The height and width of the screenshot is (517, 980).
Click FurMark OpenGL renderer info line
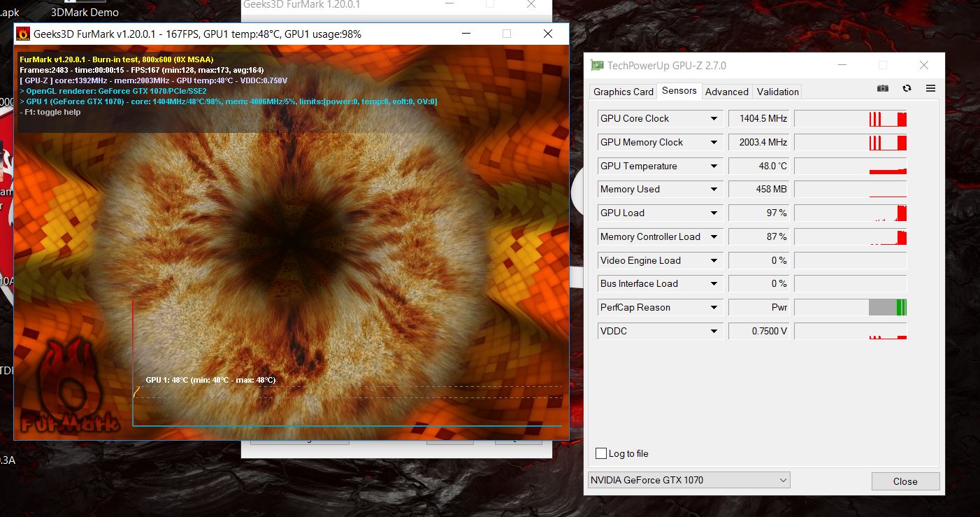click(x=113, y=91)
